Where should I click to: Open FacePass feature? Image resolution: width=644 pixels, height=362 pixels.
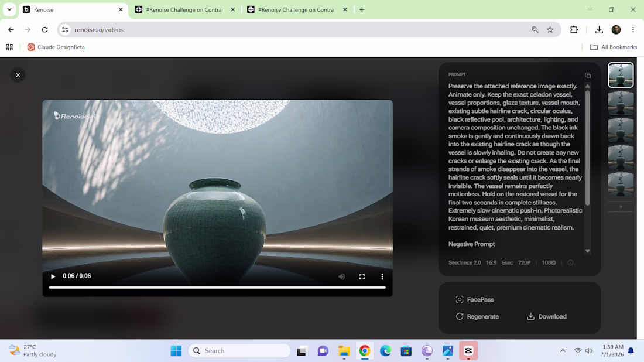[x=474, y=299]
